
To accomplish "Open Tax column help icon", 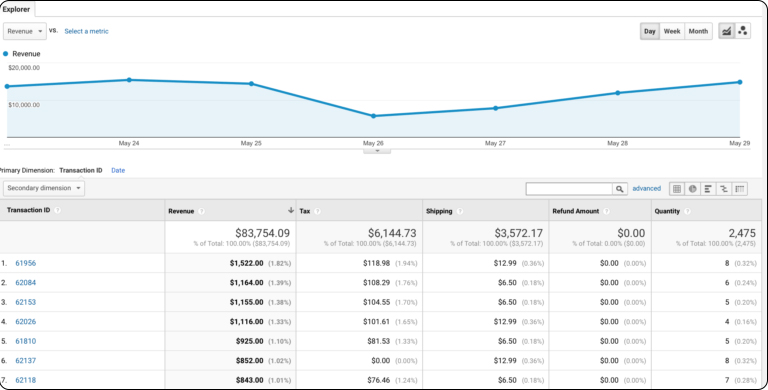I will tap(317, 211).
